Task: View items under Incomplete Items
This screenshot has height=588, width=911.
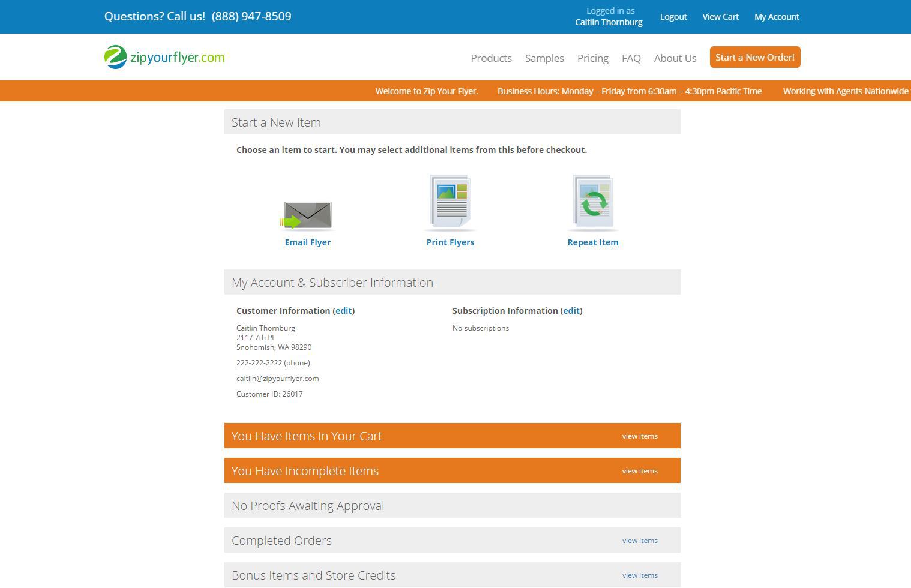Action: [639, 471]
